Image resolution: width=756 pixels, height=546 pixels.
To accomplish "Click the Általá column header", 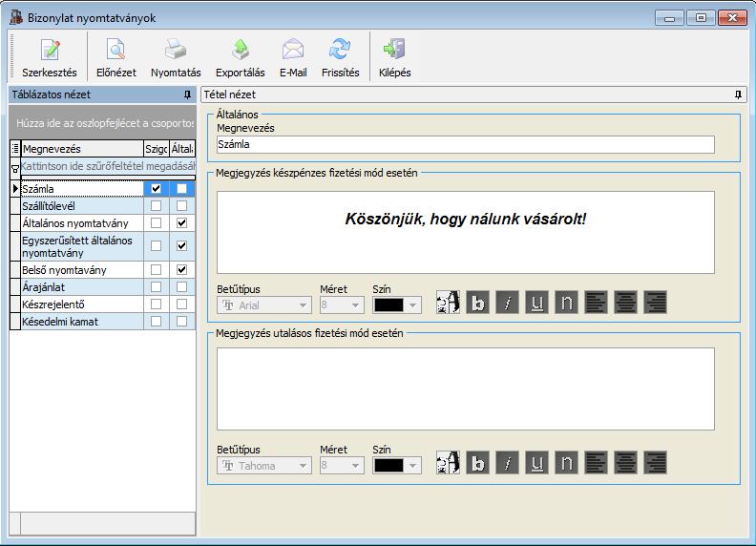I will coord(182,149).
